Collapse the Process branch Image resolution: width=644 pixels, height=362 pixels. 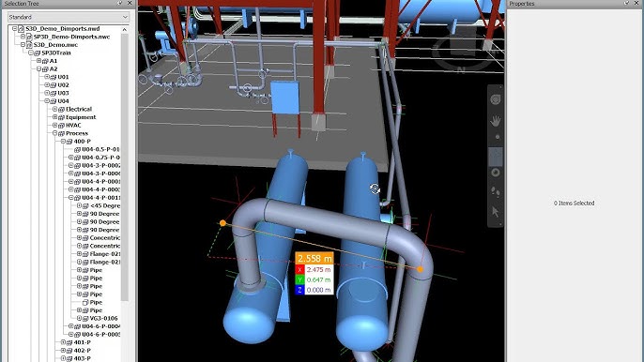pyautogui.click(x=55, y=133)
